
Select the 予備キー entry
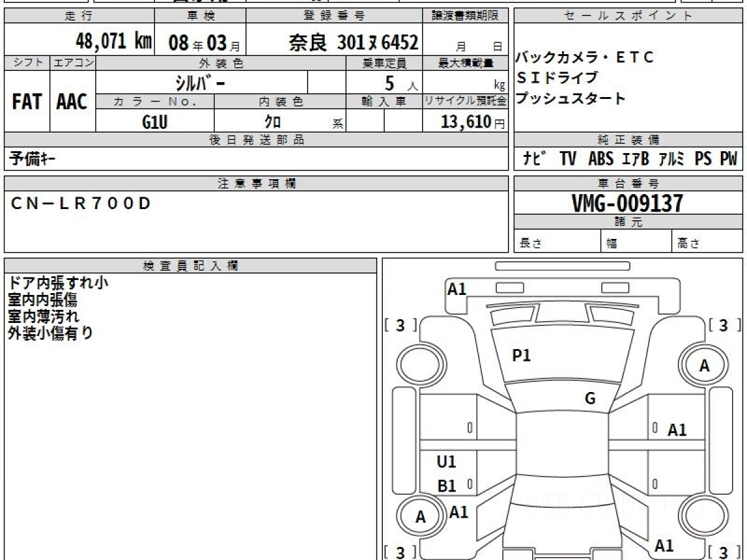coord(32,159)
